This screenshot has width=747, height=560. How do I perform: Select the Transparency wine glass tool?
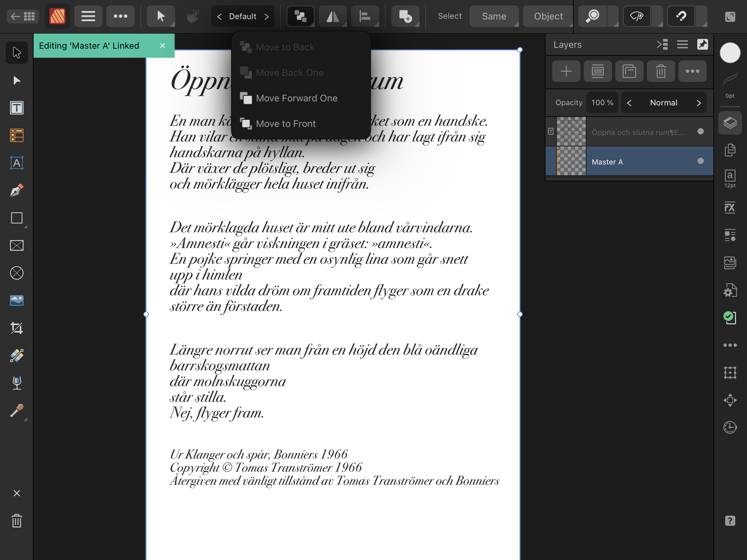tap(16, 383)
